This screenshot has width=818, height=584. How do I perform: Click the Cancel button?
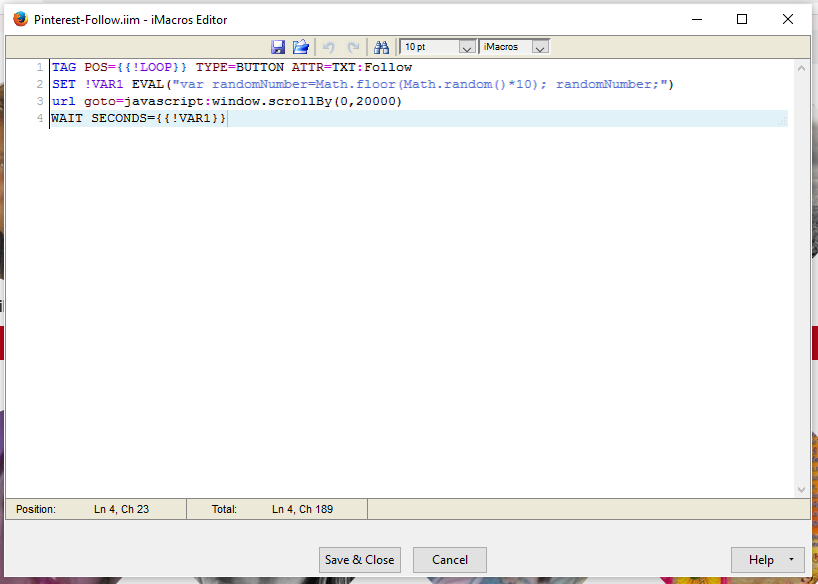click(x=450, y=559)
